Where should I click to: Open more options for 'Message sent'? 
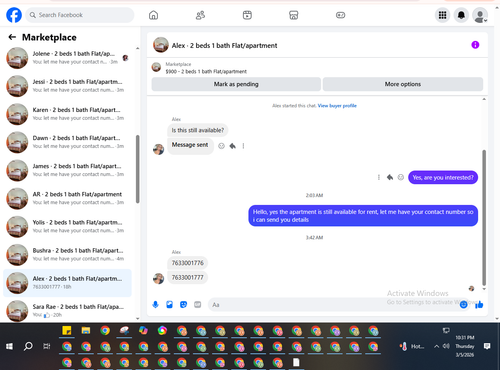click(243, 146)
